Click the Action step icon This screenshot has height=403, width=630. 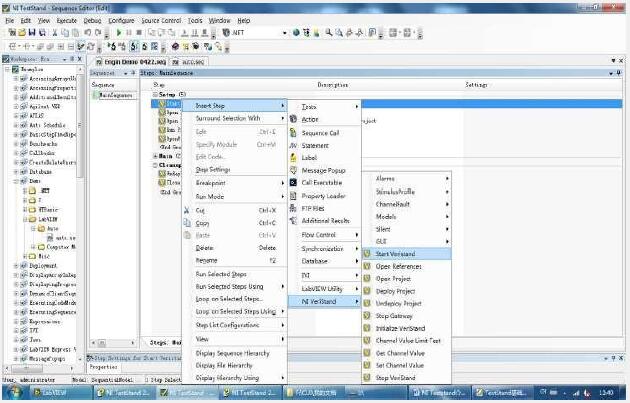tap(294, 119)
